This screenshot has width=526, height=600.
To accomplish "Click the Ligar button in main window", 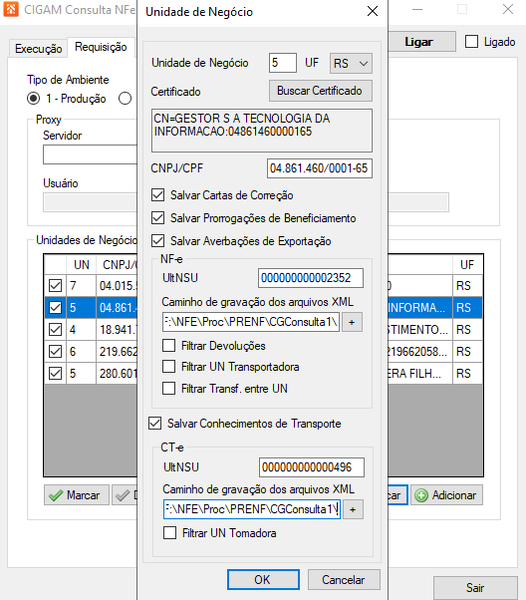I will [421, 41].
